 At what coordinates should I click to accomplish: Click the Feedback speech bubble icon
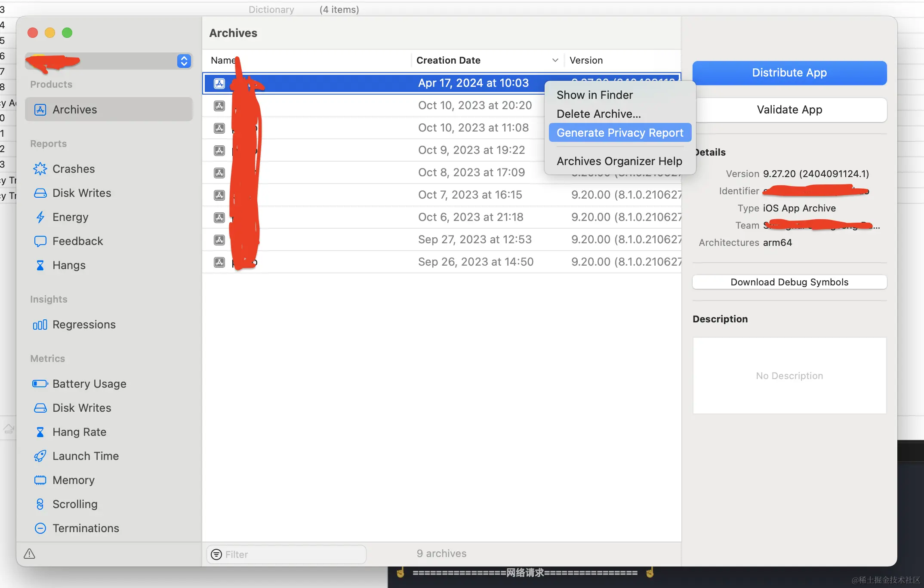(x=40, y=241)
